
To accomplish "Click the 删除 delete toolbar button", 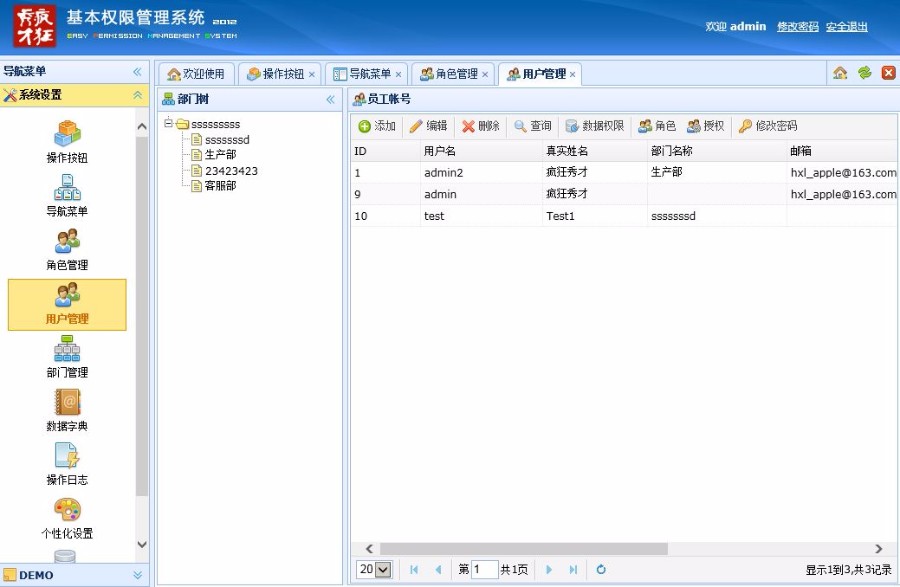I will pos(480,126).
